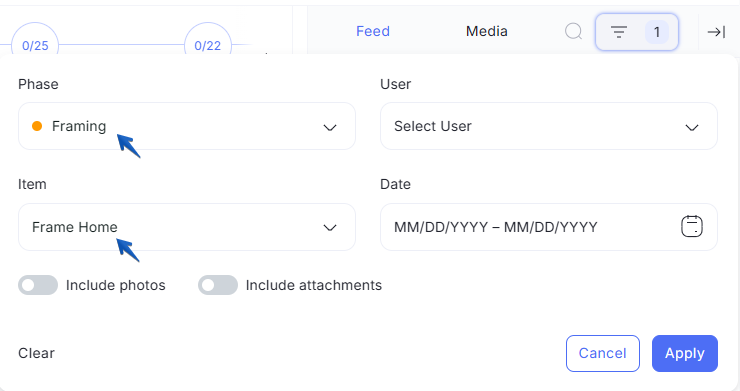Switch to the Feed tab

(x=373, y=31)
